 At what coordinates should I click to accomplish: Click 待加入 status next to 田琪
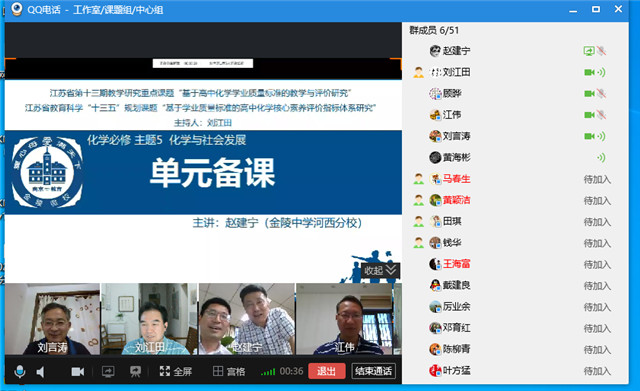point(597,222)
